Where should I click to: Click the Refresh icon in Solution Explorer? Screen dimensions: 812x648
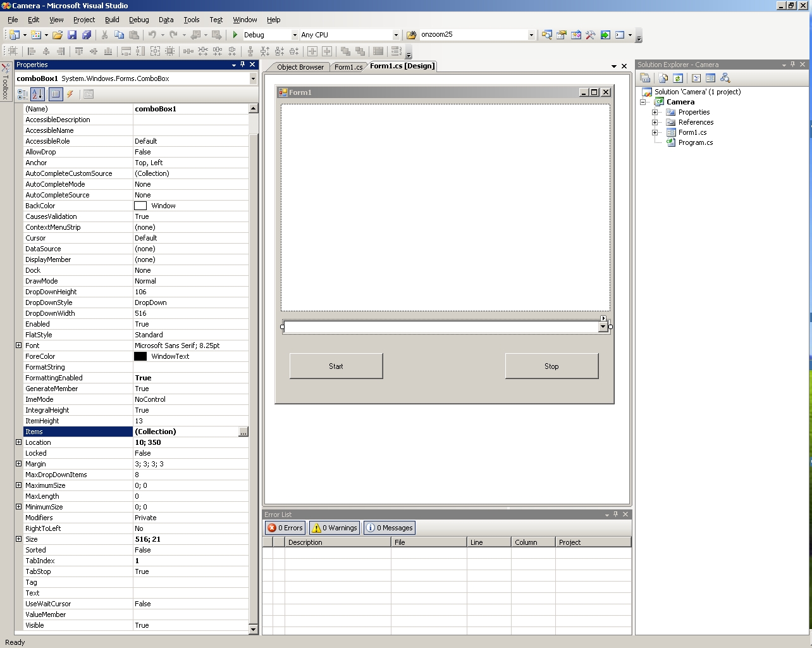tap(677, 78)
